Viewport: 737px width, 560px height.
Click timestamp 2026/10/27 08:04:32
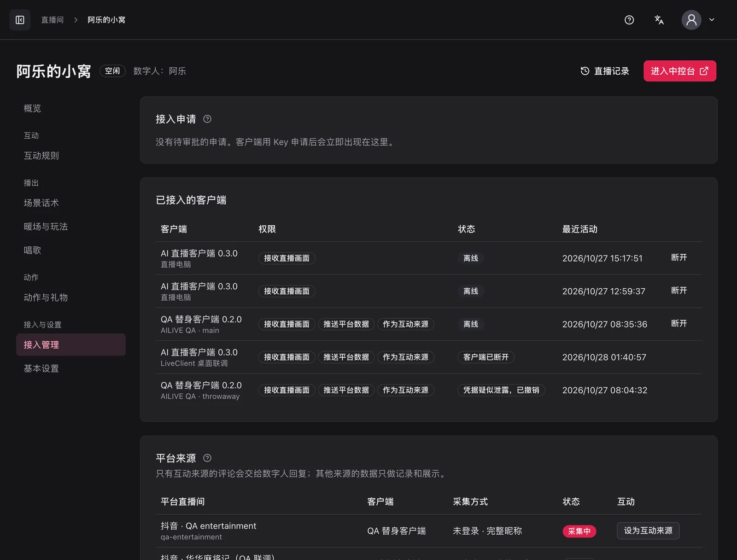pyautogui.click(x=605, y=391)
